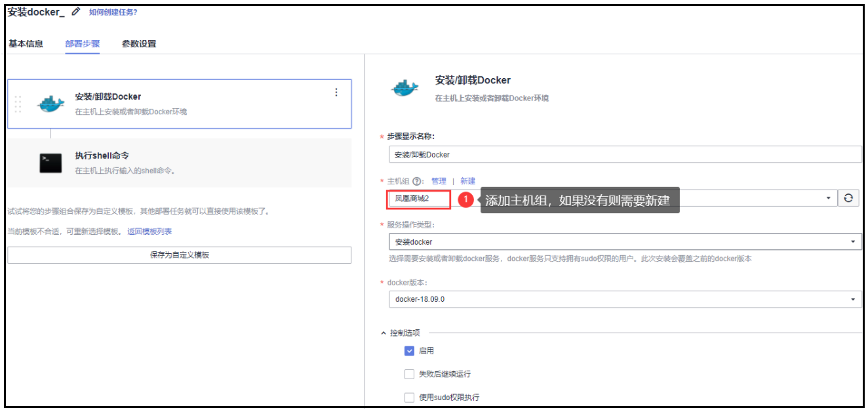Click the terminal icon of 执行shell命令 step

click(50, 163)
